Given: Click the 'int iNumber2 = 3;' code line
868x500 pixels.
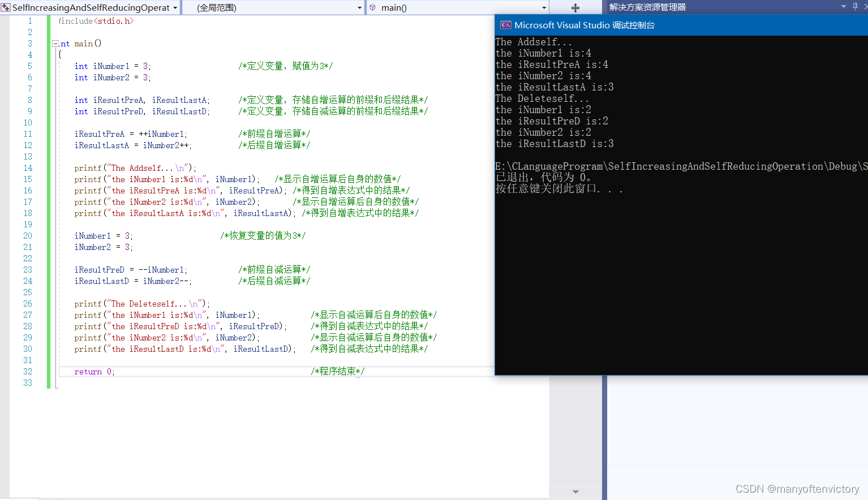Looking at the screenshot, I should 113,77.
